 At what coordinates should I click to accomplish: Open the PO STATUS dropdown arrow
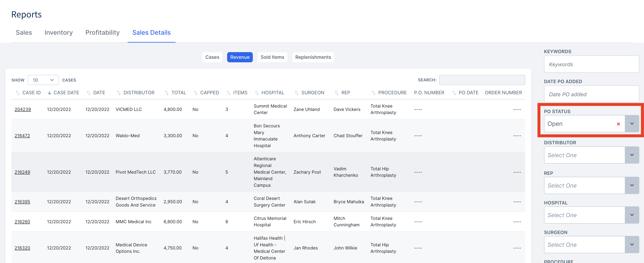(632, 124)
